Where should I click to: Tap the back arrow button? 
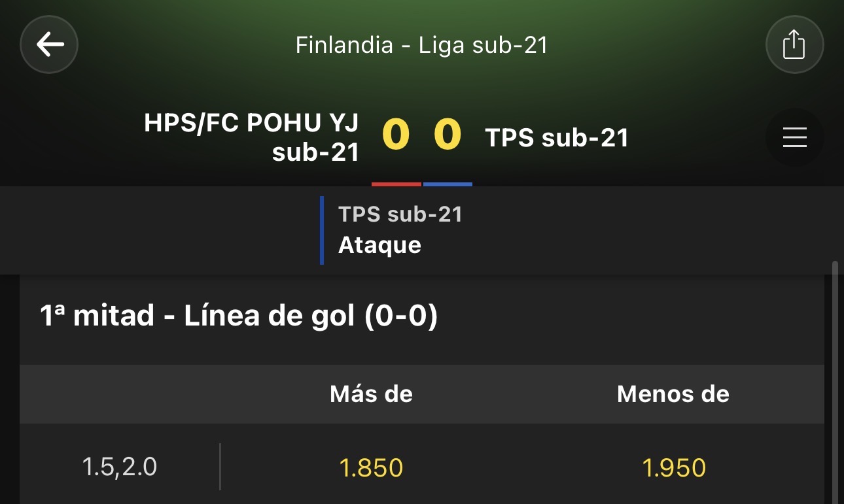tap(49, 44)
